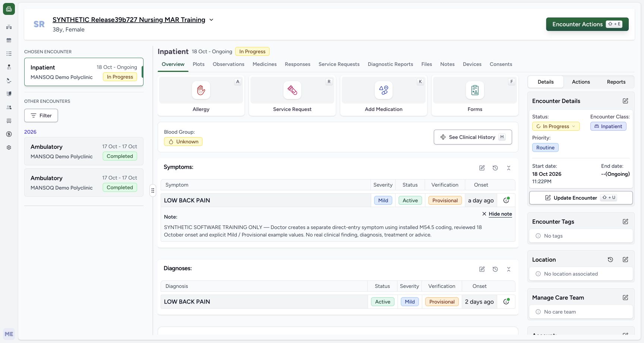
Task: Open the settings gear in left sidebar
Action: [9, 147]
